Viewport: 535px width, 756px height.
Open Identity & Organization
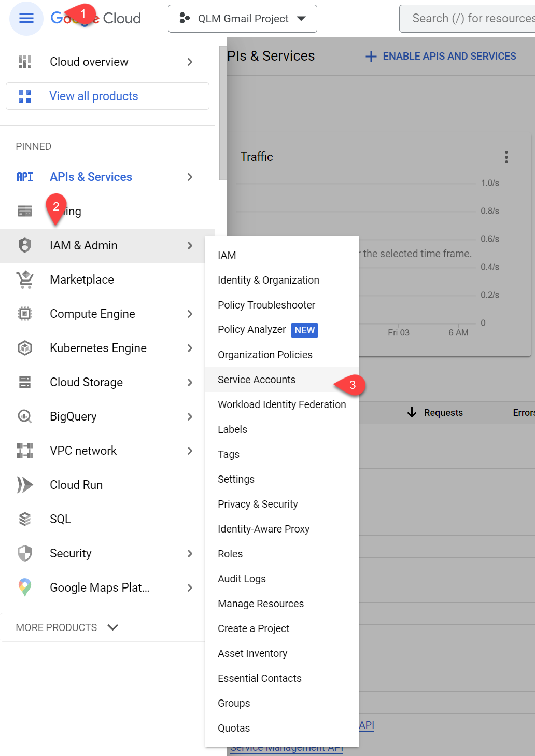pos(282,280)
